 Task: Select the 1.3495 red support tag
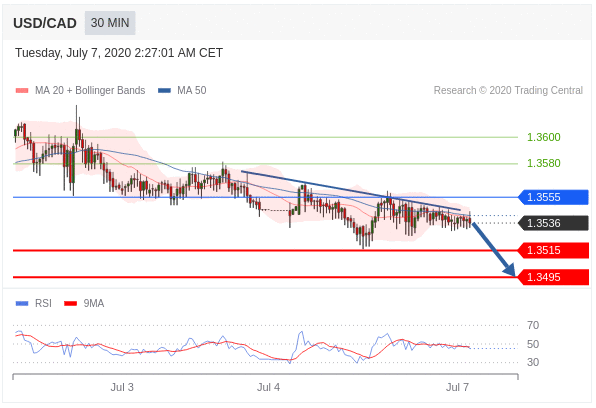click(x=553, y=277)
